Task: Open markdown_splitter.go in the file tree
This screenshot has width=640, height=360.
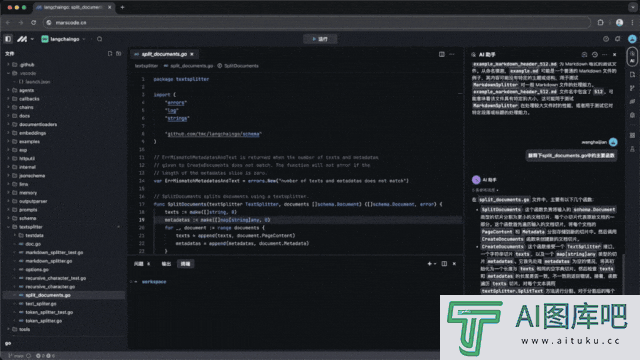Action: (49, 261)
